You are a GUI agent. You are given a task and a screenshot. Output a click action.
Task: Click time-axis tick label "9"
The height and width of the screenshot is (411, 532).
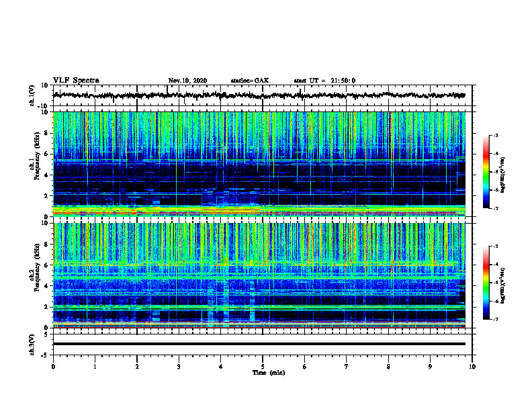(430, 367)
